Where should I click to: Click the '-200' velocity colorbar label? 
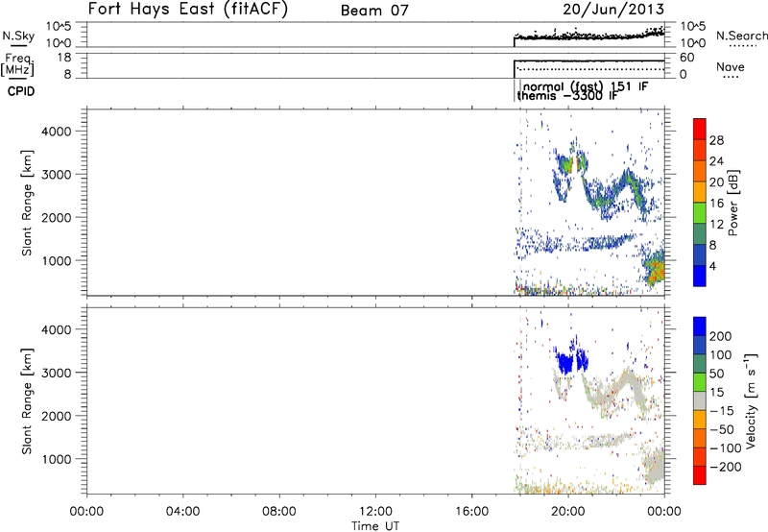(x=726, y=467)
